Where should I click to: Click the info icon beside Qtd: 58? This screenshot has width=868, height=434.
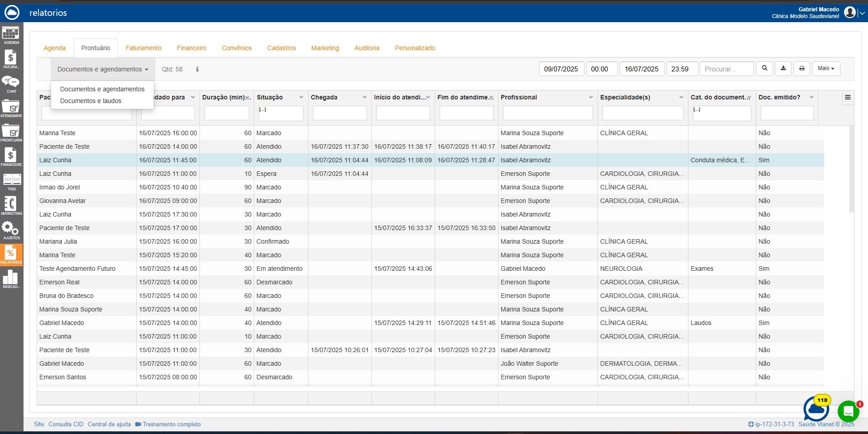(197, 69)
